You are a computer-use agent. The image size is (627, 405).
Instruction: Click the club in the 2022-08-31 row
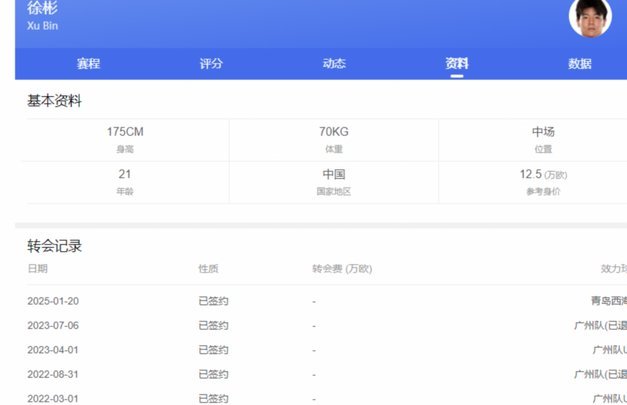(x=601, y=374)
